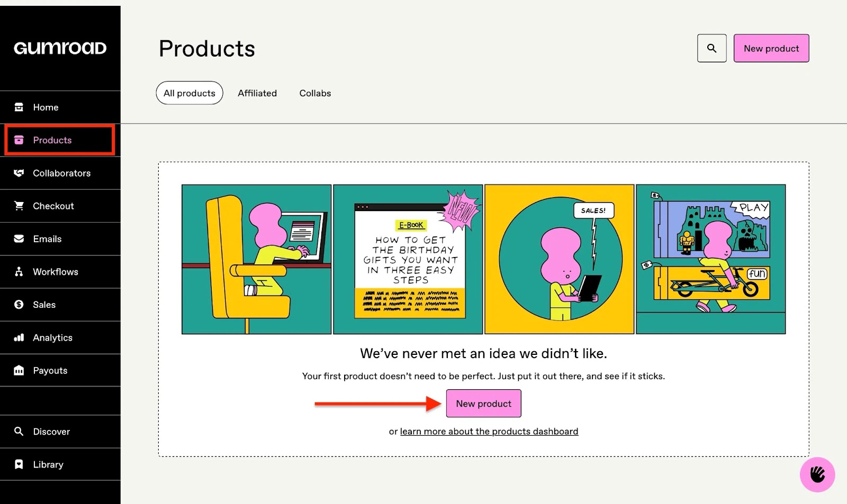
Task: Click New product button in header
Action: coord(771,48)
